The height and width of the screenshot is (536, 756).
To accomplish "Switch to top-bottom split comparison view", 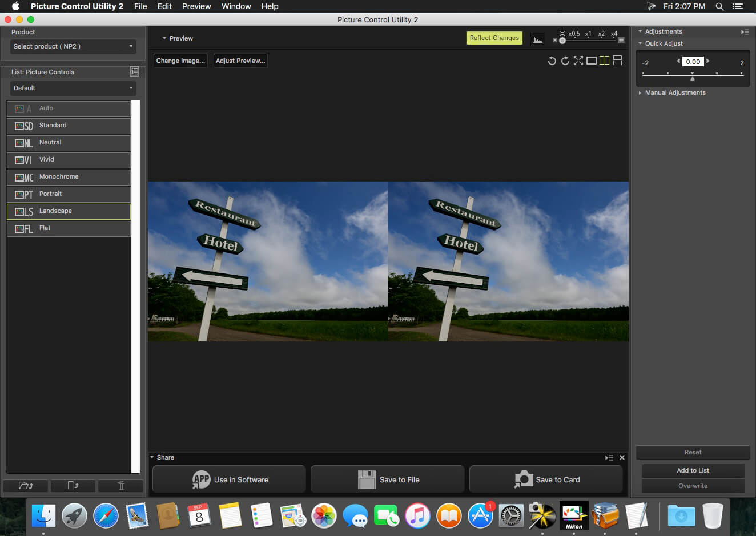I will pos(617,61).
